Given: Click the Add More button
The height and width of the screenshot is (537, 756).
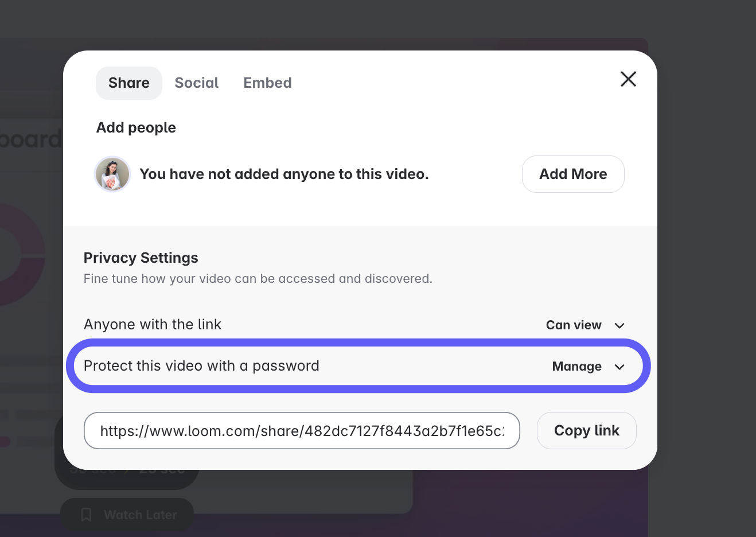Looking at the screenshot, I should pos(572,174).
